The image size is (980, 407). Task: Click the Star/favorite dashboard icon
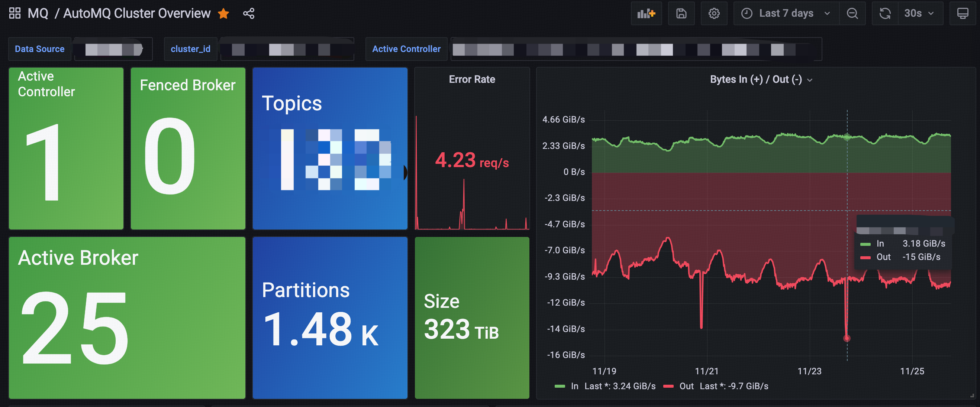tap(224, 13)
